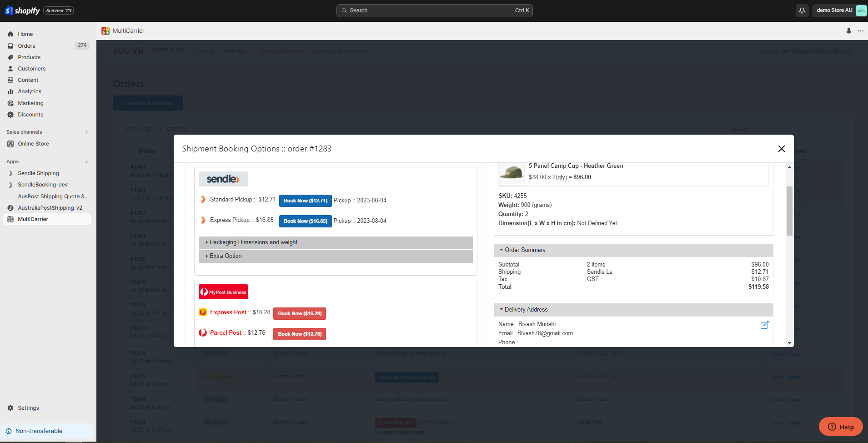Collapse the Delivery Address section

tap(526, 310)
